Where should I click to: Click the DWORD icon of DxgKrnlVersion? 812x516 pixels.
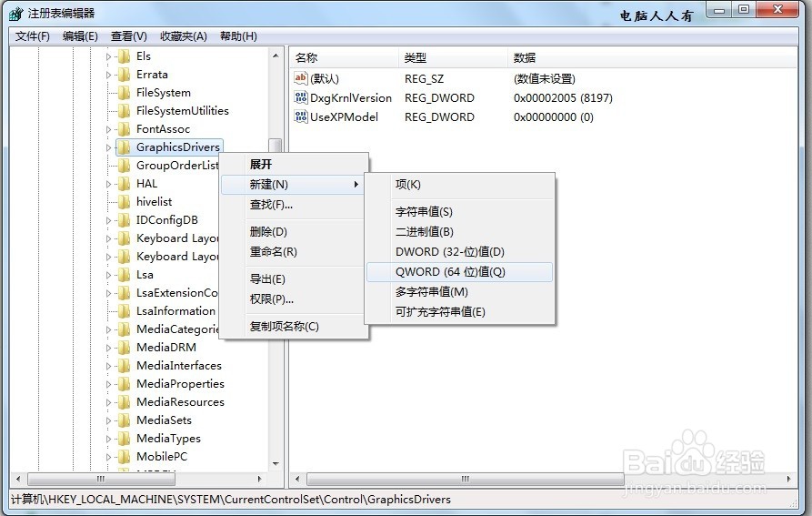300,97
